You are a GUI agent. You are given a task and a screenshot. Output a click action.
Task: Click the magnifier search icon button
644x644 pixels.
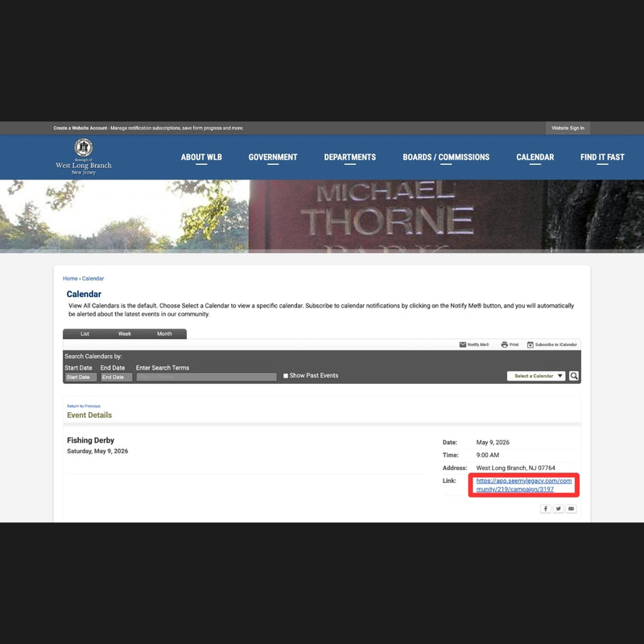tap(574, 376)
